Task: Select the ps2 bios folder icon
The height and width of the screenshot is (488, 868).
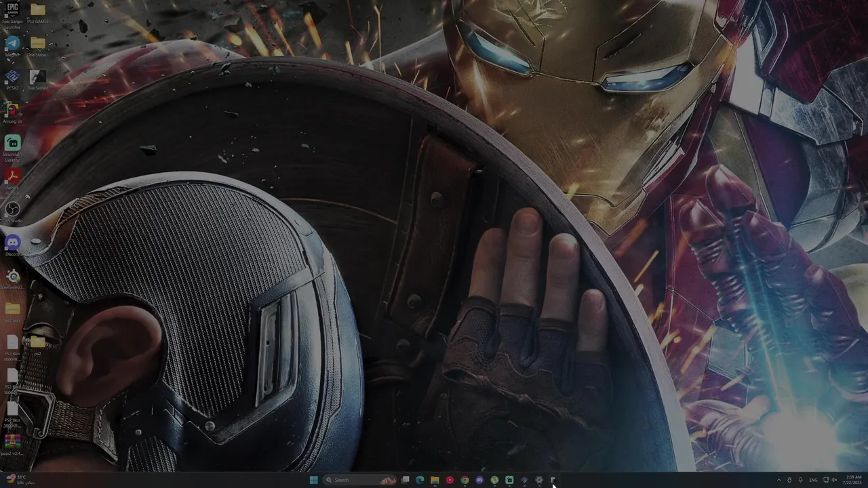Action: point(12,312)
